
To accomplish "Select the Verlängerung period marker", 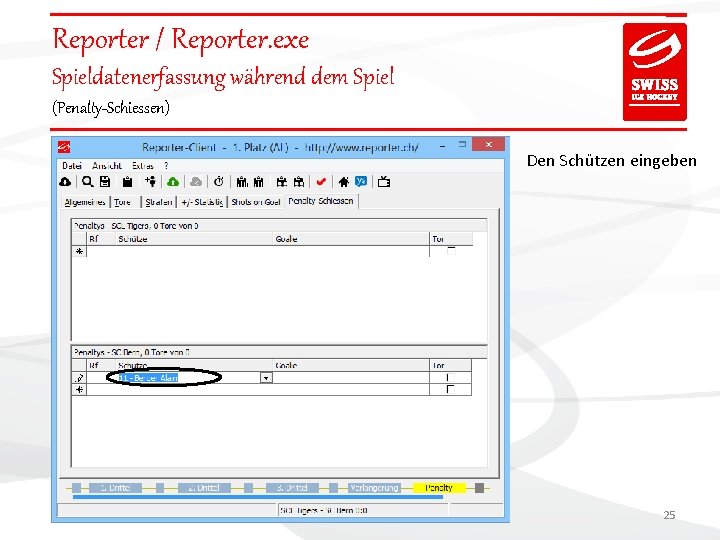I will (x=374, y=488).
